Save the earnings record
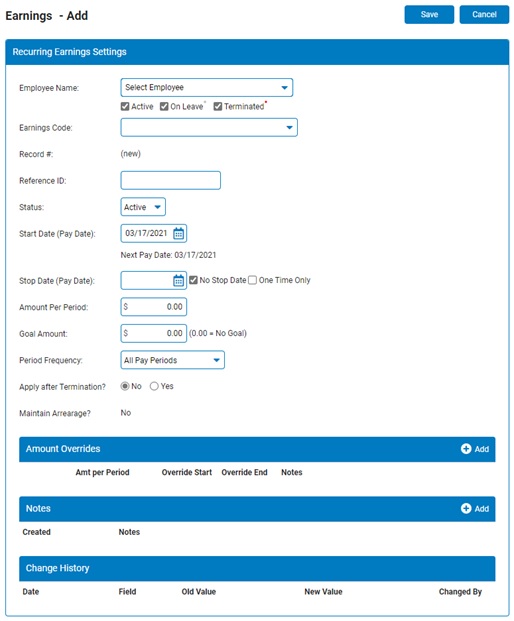Viewport: 514px width, 621px height. point(429,15)
